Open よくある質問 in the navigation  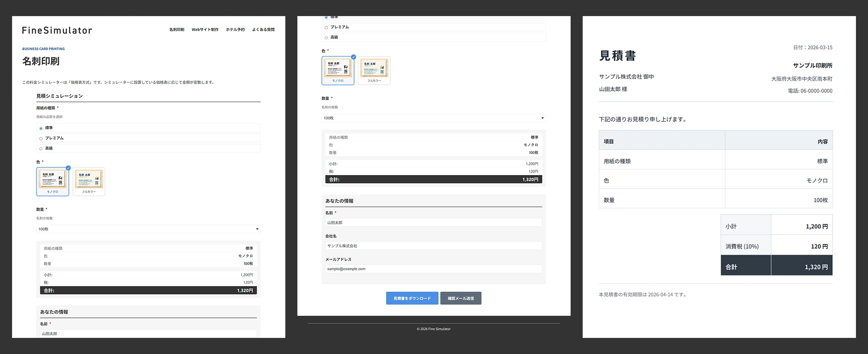[x=263, y=30]
